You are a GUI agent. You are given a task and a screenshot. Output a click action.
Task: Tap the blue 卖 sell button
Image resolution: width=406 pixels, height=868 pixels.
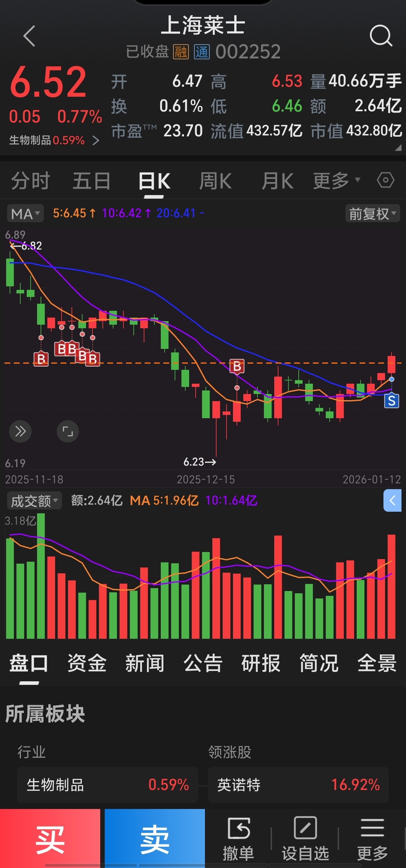coord(155,838)
